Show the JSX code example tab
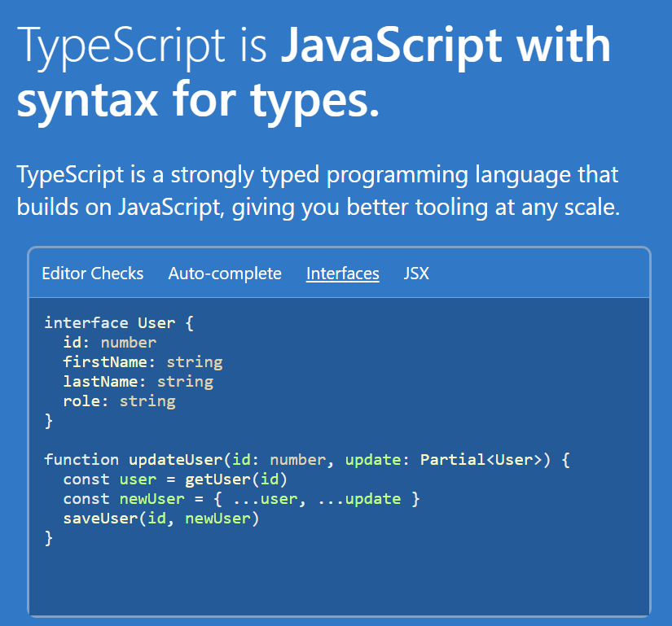 [x=416, y=274]
